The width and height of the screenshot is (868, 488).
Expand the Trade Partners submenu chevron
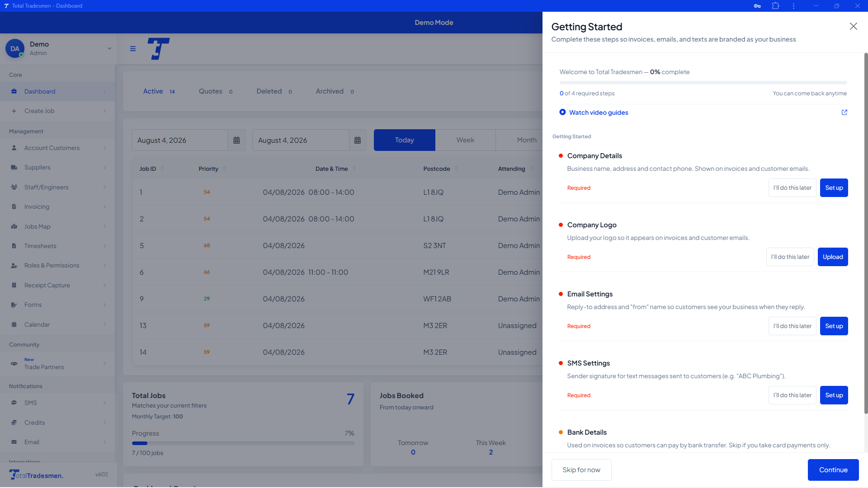pos(104,364)
